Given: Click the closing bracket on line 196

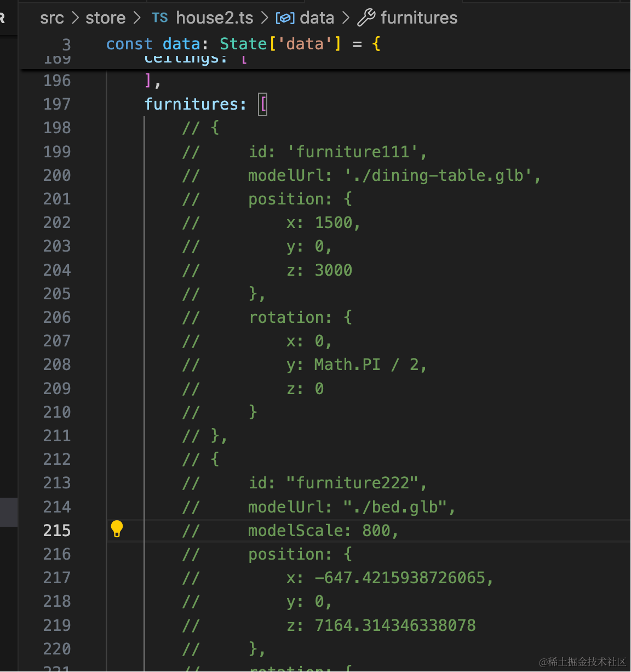Looking at the screenshot, I should (x=148, y=81).
